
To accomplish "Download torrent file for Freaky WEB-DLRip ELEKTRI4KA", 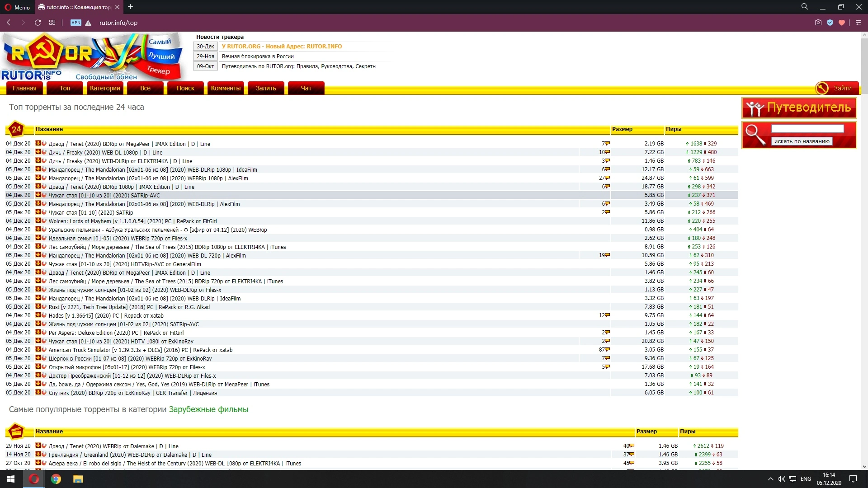I will click(x=38, y=161).
